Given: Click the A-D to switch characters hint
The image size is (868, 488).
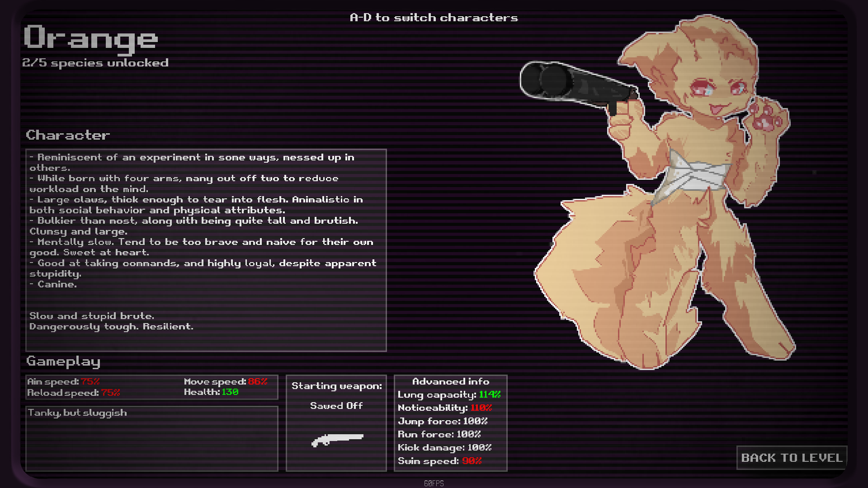Looking at the screenshot, I should (x=434, y=18).
